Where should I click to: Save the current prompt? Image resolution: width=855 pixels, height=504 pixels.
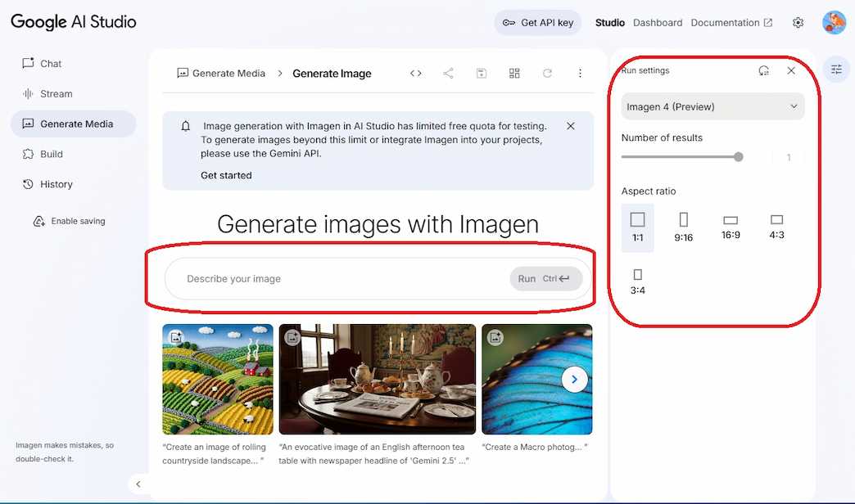coord(481,73)
